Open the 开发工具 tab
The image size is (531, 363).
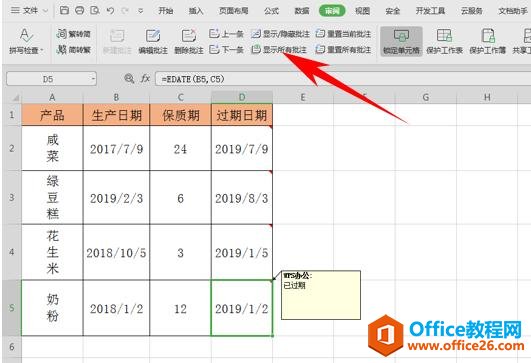point(430,11)
